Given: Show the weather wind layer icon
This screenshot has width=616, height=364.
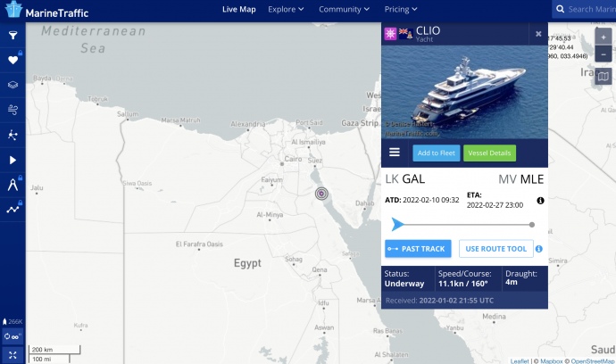Looking at the screenshot, I should (12, 110).
